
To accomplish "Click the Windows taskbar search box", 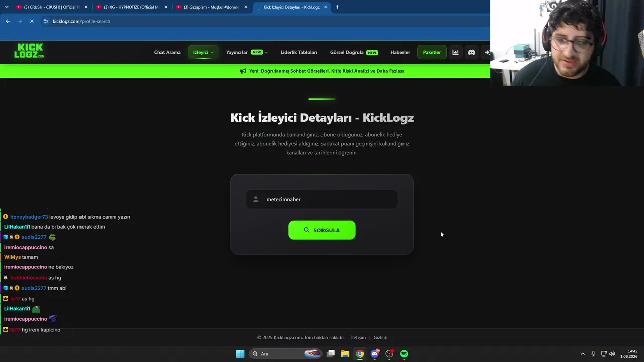I will click(286, 354).
